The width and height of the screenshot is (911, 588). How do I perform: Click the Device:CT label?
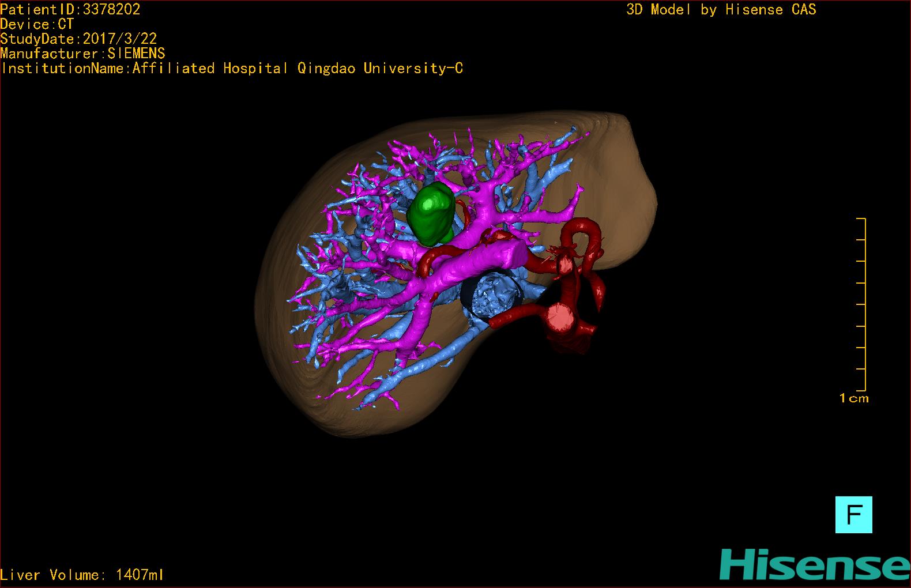[37, 24]
